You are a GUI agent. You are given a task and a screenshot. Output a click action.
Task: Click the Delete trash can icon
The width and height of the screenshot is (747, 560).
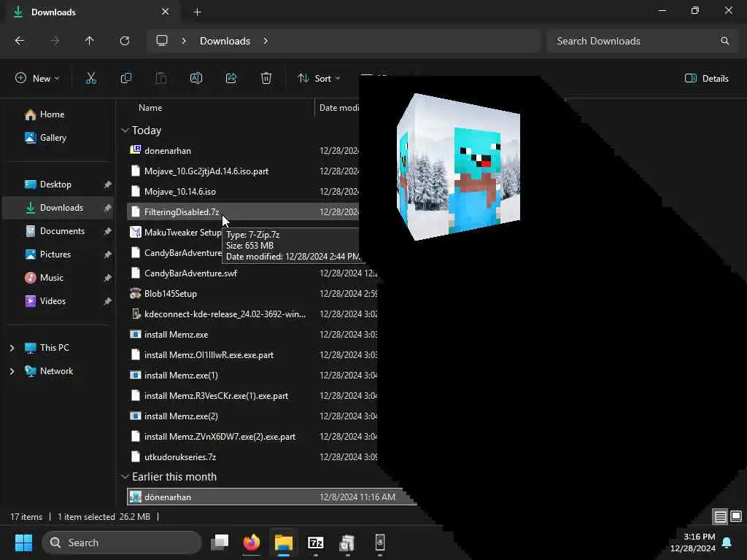(266, 78)
